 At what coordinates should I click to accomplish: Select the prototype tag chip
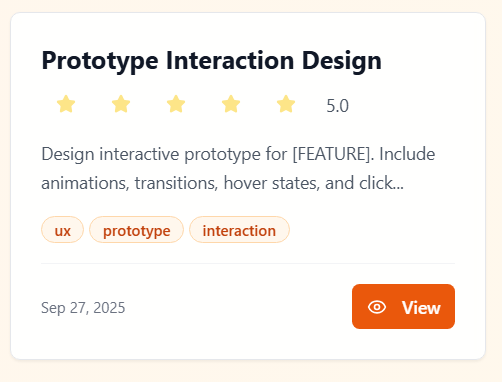pos(136,230)
